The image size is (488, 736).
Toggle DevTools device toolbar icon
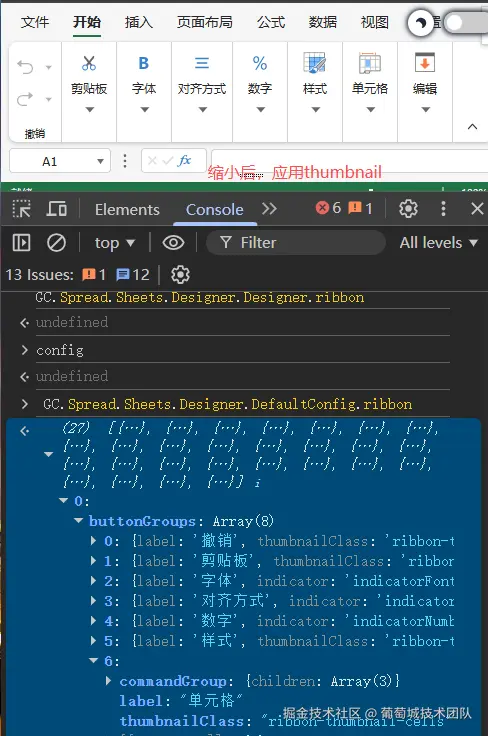click(x=56, y=209)
